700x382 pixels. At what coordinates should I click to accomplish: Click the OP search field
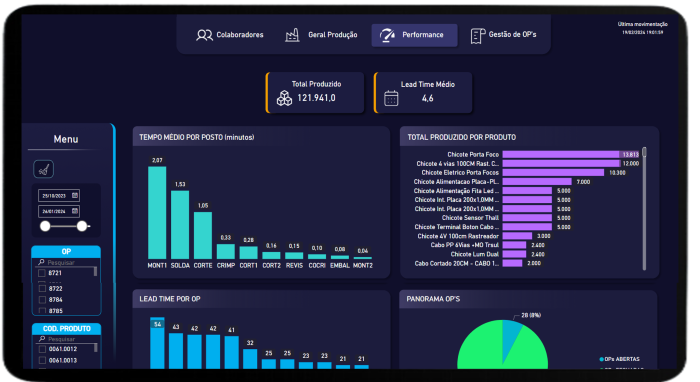tap(66, 262)
